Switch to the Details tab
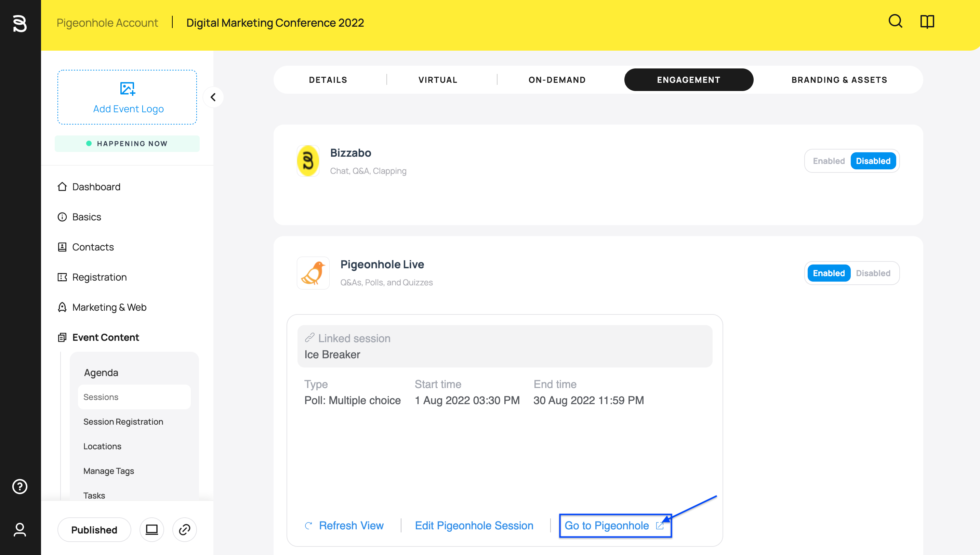 328,80
